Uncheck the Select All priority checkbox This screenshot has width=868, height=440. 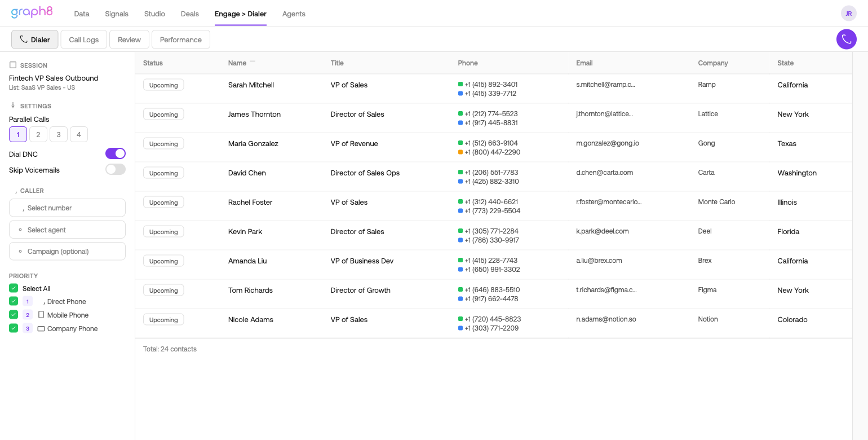coord(14,288)
